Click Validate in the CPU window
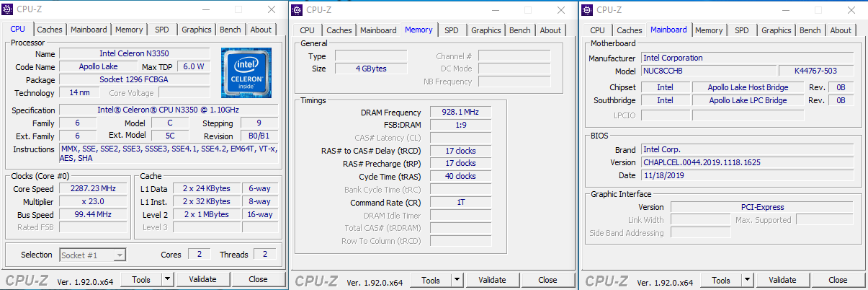The image size is (868, 290). (x=202, y=279)
